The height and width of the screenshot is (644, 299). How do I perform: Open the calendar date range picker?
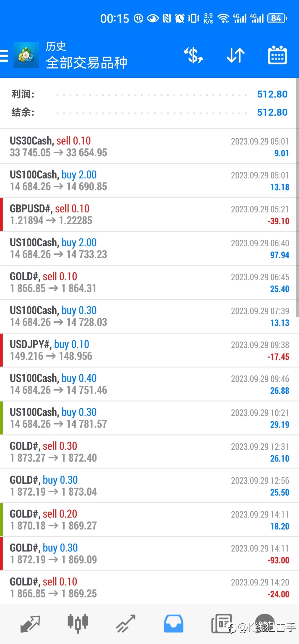[x=277, y=55]
